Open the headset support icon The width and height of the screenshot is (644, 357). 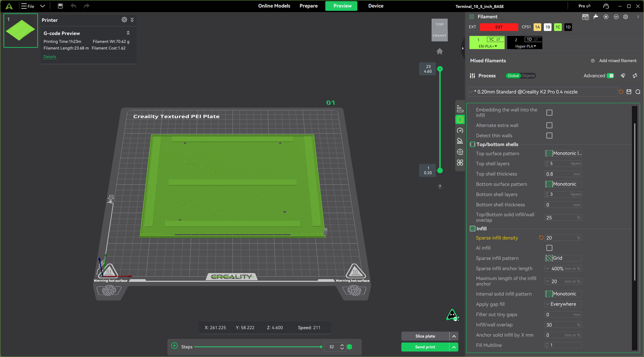[x=606, y=6]
